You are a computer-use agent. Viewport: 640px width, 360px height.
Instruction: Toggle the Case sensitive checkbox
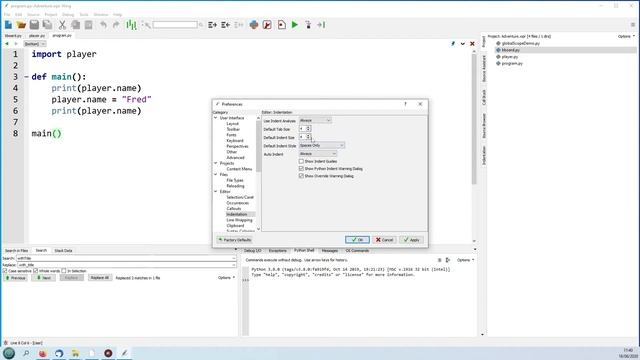(x=5, y=271)
